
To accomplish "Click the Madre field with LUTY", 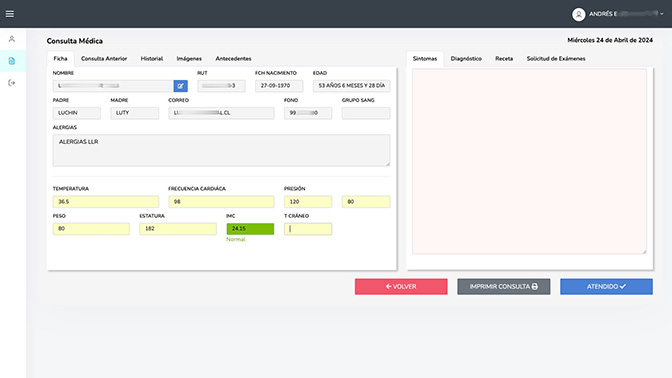I will 135,113.
